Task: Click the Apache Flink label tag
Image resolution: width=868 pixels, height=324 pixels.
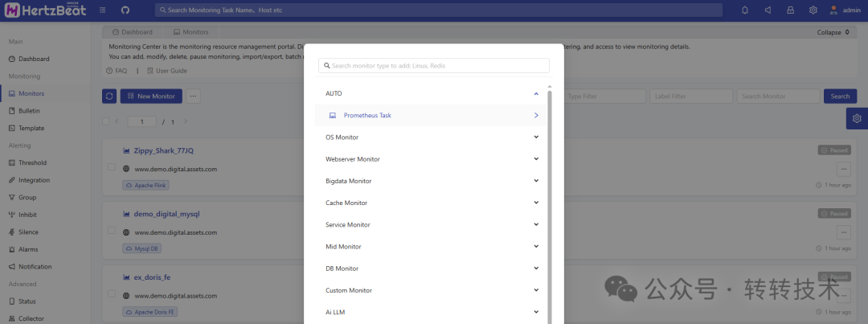Action: [146, 186]
